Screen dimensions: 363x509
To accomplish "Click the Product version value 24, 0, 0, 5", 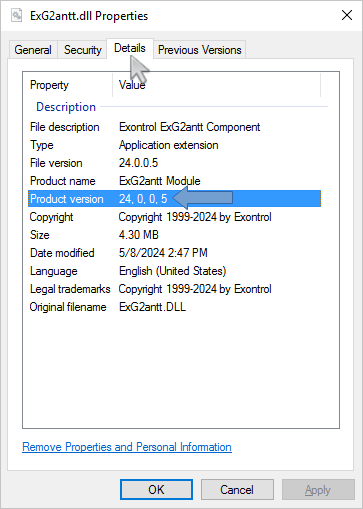I will click(x=143, y=199).
